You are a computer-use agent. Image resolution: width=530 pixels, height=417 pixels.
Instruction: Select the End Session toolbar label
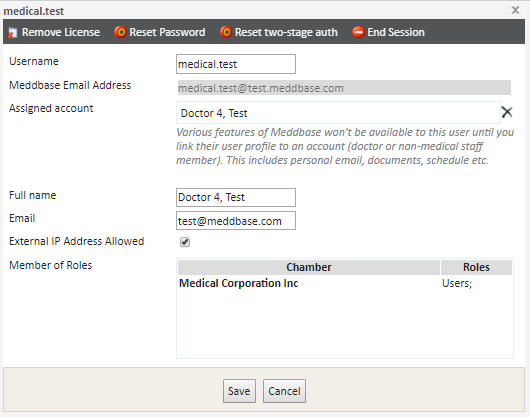click(396, 32)
